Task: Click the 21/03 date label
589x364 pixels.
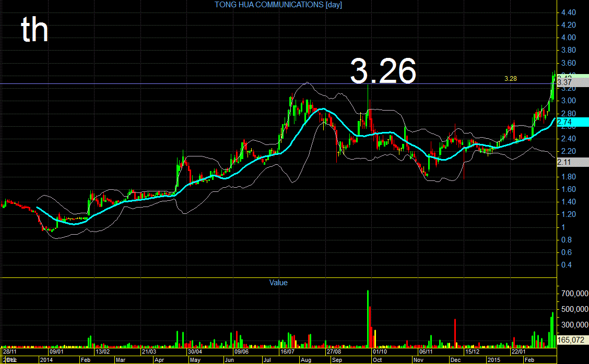Action: tap(149, 351)
